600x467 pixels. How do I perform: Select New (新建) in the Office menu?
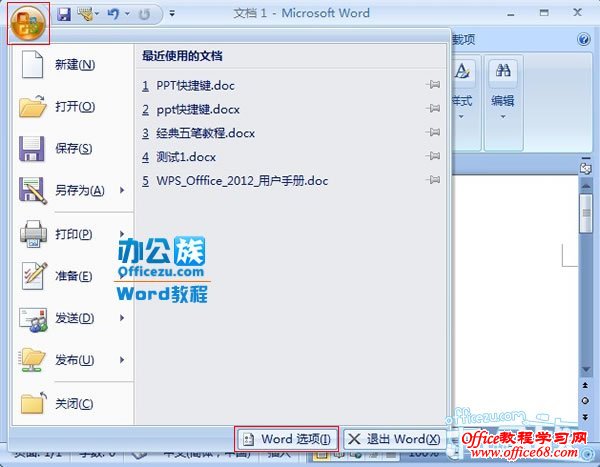click(x=73, y=64)
